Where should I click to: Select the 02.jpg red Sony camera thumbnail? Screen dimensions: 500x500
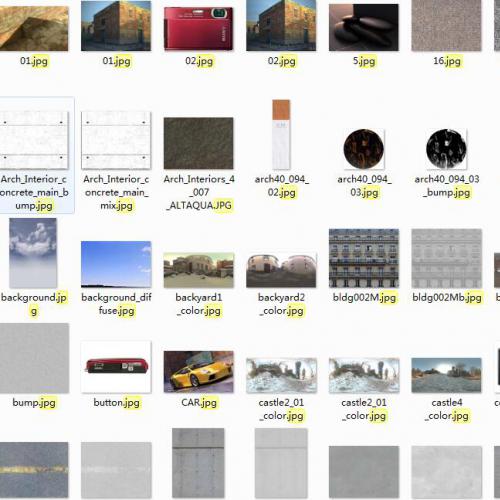click(199, 29)
